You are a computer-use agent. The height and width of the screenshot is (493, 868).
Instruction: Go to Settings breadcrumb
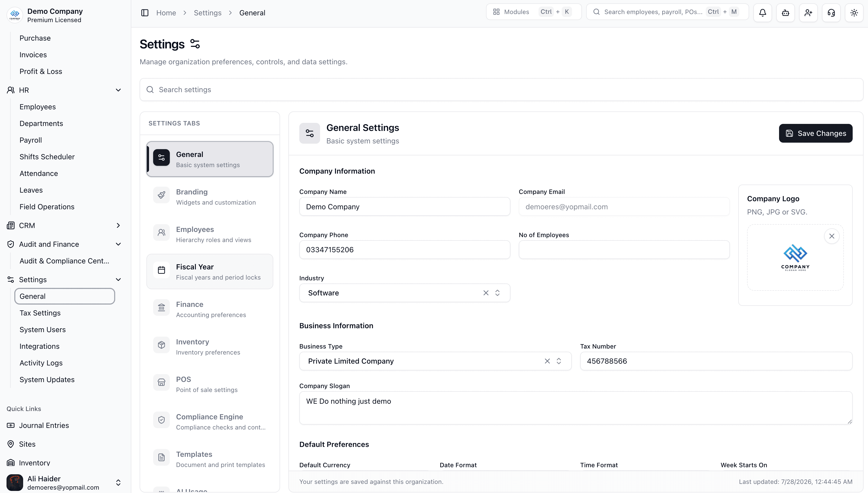point(208,13)
